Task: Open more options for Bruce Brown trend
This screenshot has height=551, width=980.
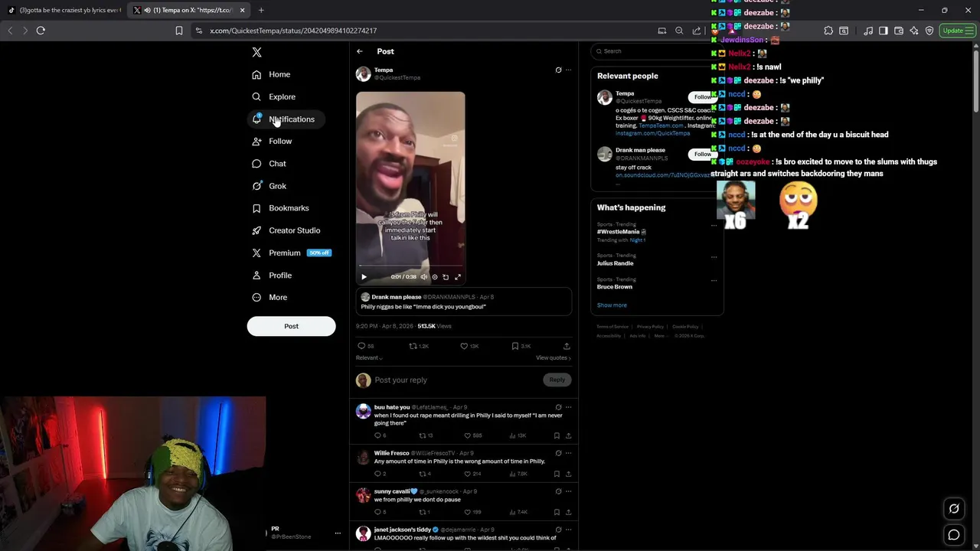Action: [x=714, y=281]
